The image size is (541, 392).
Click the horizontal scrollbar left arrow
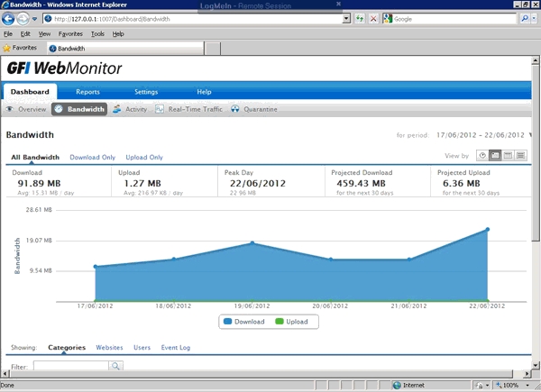click(5, 374)
